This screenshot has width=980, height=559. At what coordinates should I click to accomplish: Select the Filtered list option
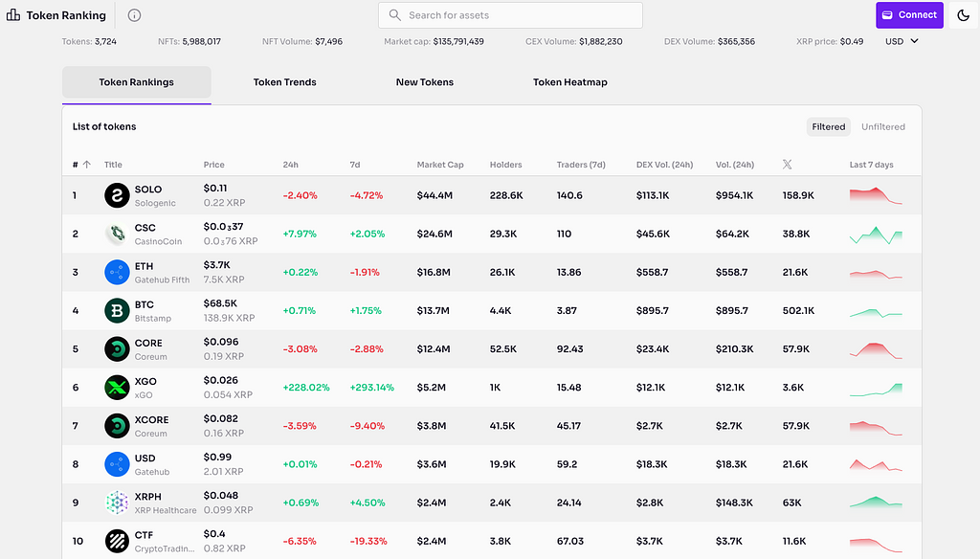[828, 126]
